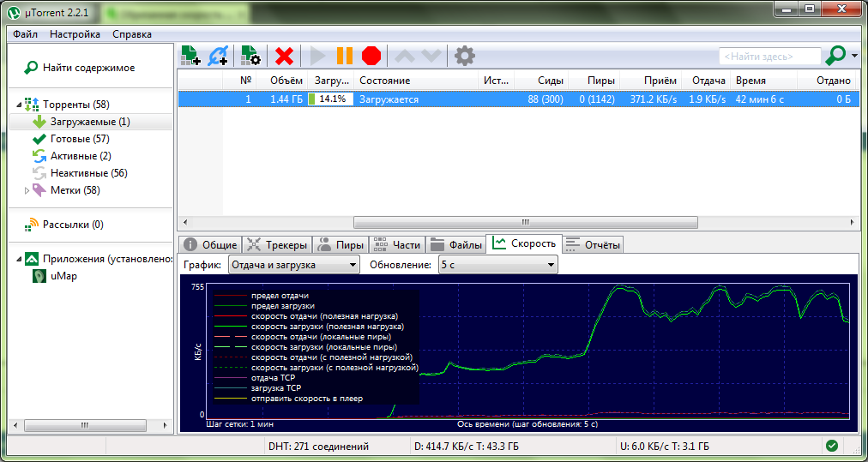
Task: Sort by the Пиры column header
Action: (x=594, y=81)
